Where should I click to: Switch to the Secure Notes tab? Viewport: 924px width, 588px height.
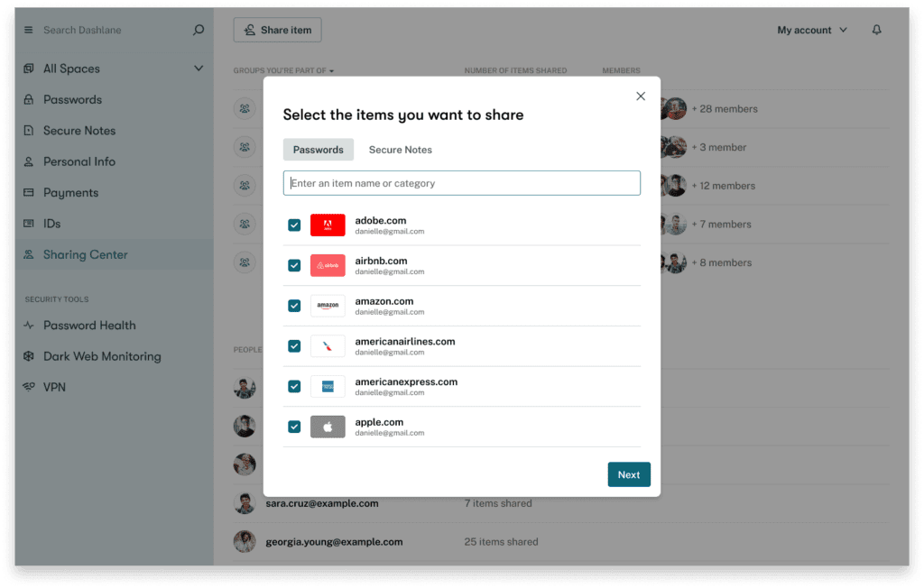click(400, 150)
